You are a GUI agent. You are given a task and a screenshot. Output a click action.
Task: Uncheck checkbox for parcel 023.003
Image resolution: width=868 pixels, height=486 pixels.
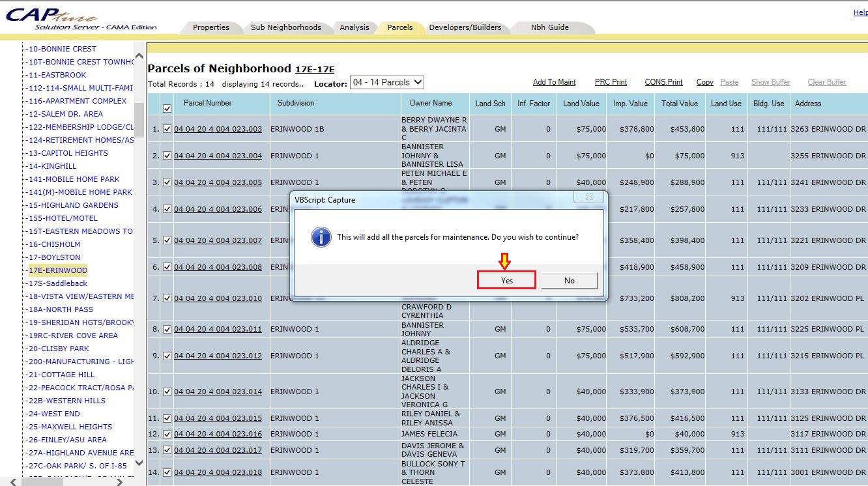coord(167,129)
